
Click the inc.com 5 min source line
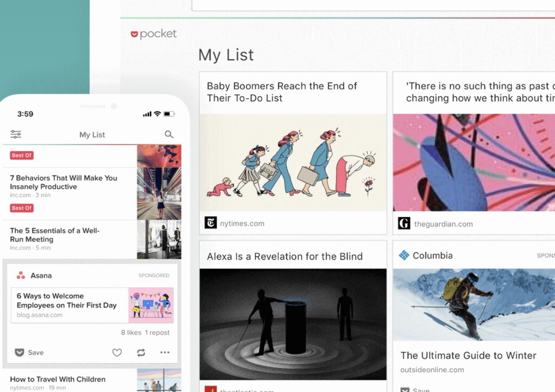30,248
